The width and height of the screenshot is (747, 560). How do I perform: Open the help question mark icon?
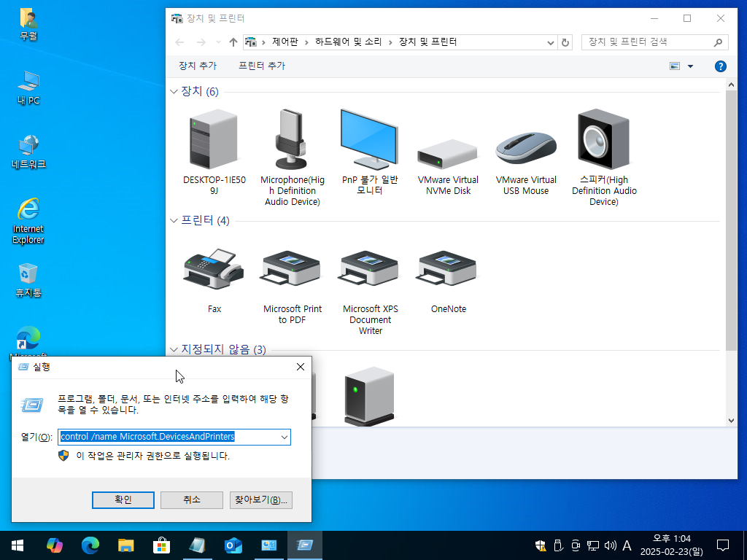click(x=720, y=66)
